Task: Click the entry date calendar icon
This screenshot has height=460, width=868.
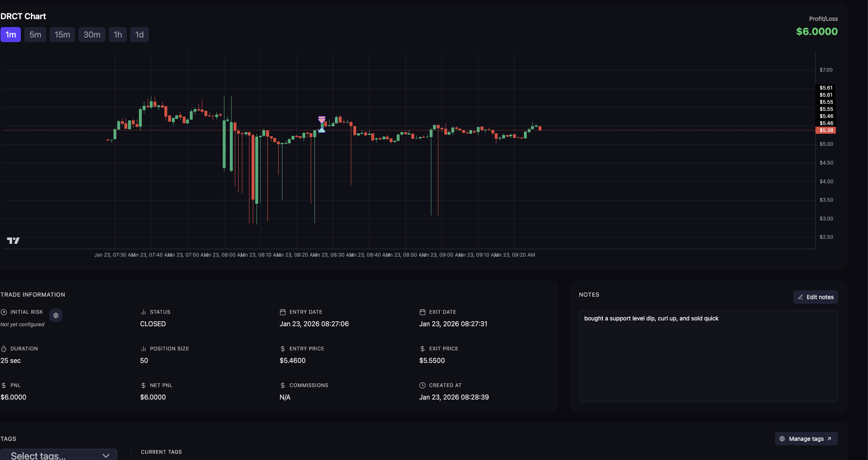Action: [x=282, y=312]
